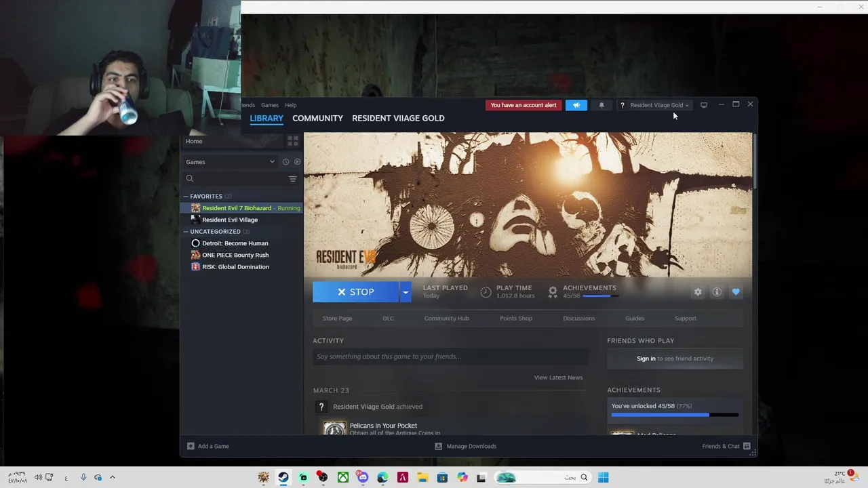Open the Steam announcements megaphone button

coord(576,105)
